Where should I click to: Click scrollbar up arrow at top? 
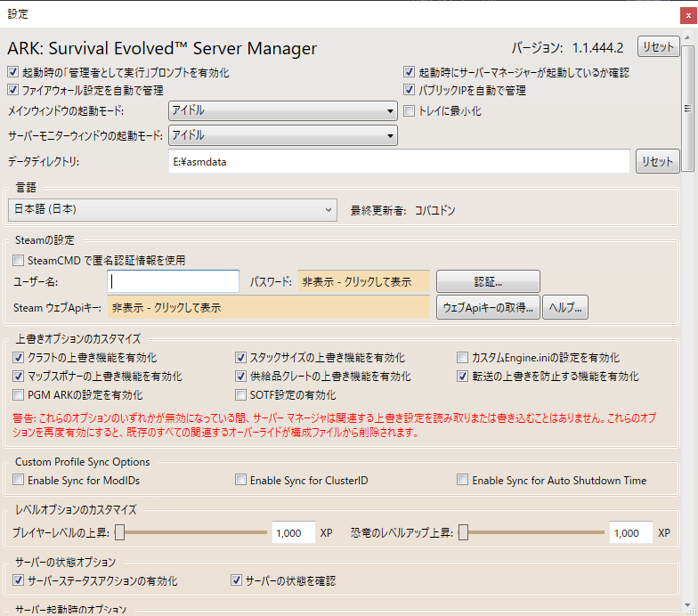point(687,37)
